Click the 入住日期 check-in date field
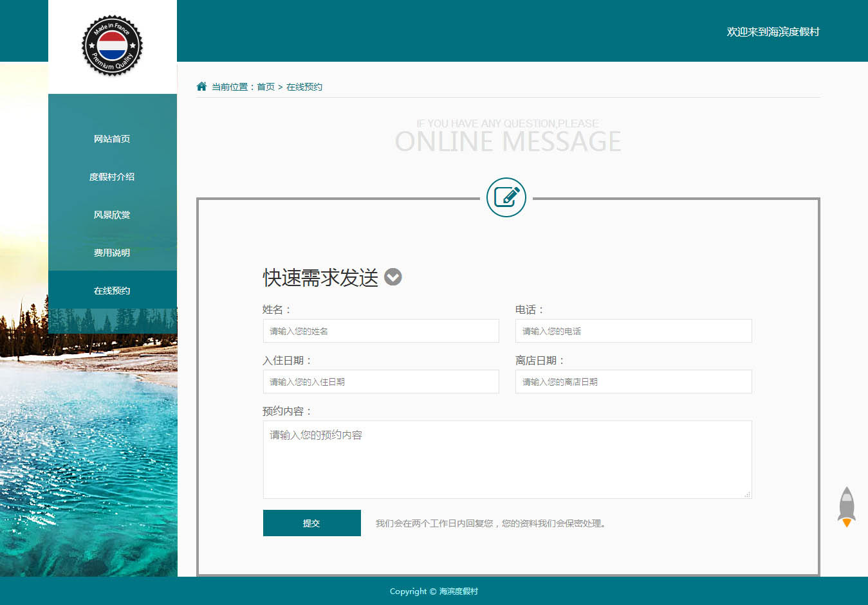Screen dimensions: 868x605 (381, 382)
